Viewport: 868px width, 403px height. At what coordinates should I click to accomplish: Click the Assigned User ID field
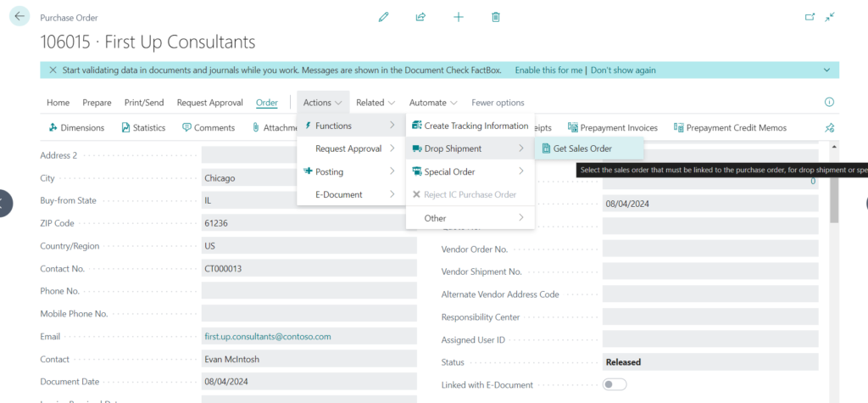[710, 340]
